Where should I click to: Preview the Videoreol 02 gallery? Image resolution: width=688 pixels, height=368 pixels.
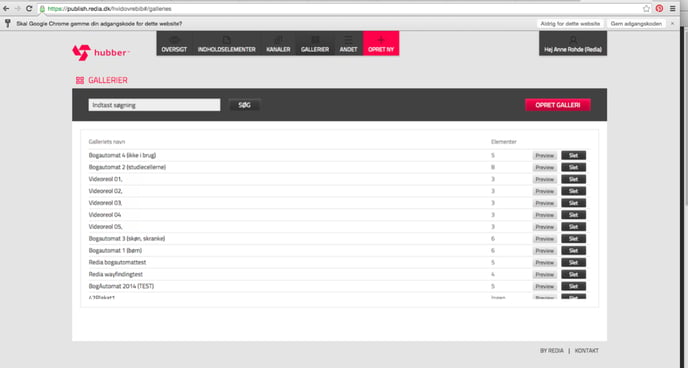[545, 191]
